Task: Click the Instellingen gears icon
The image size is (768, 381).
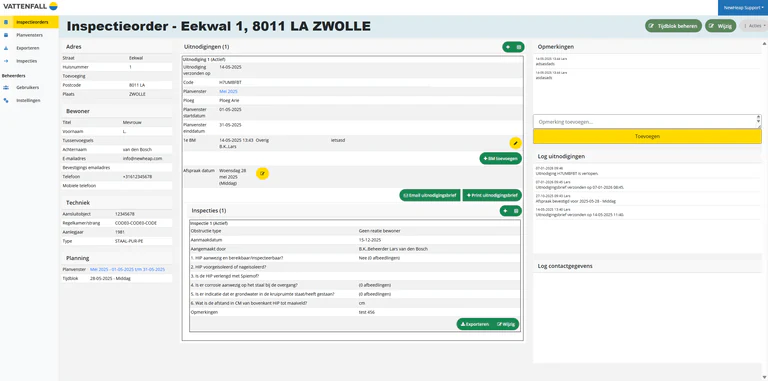Action: tap(6, 100)
